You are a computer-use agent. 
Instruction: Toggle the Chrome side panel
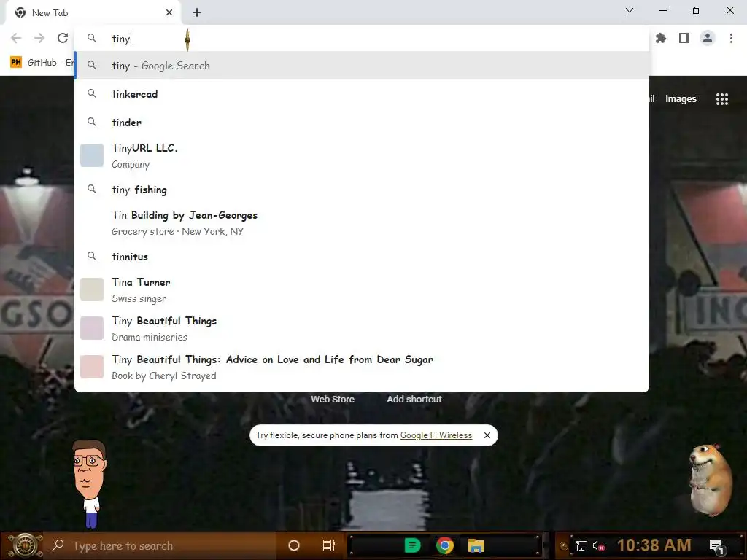tap(684, 38)
